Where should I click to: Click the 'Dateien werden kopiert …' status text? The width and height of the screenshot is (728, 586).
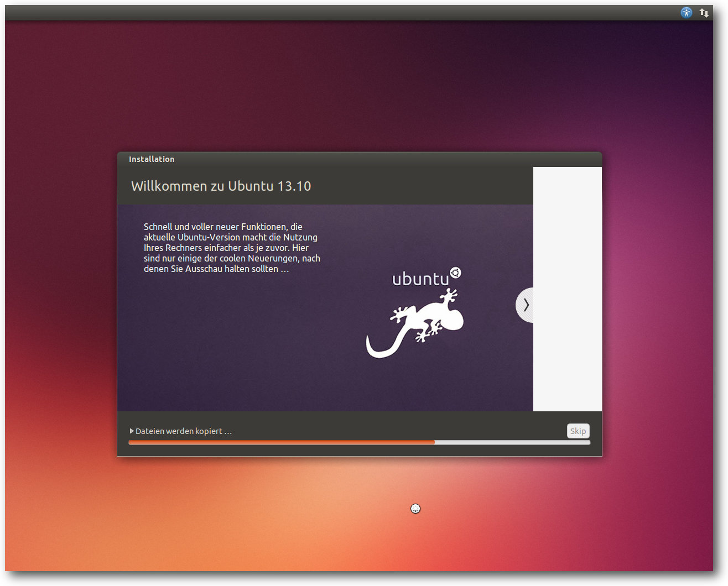(x=184, y=431)
